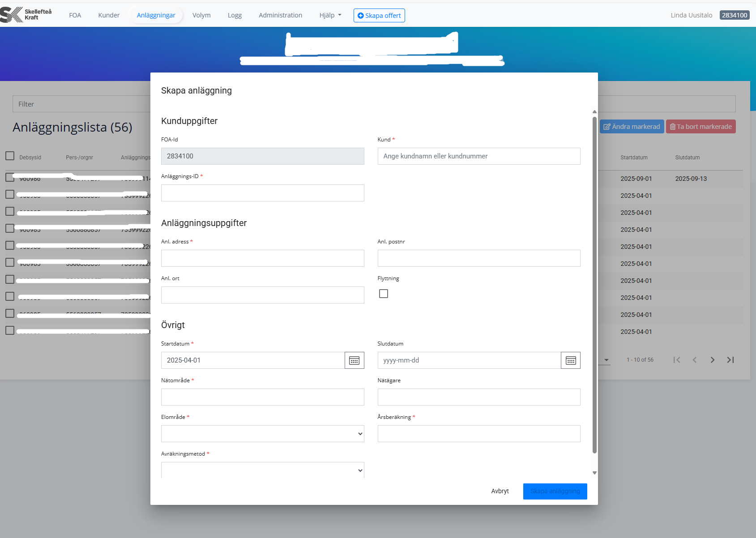Expand the Avräkningsmetod dropdown
Screen dimensions: 756x538
262,470
